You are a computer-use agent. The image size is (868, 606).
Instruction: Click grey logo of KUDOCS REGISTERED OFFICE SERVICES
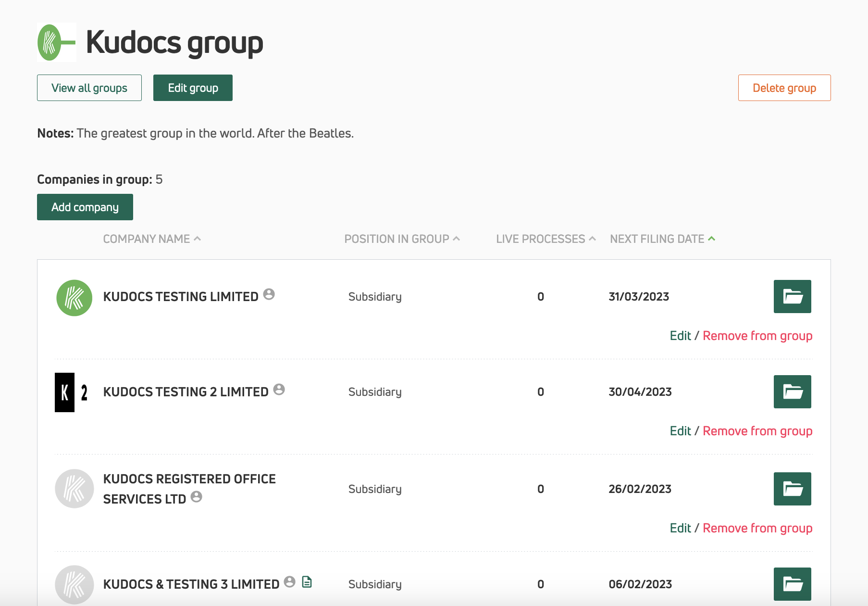(74, 489)
